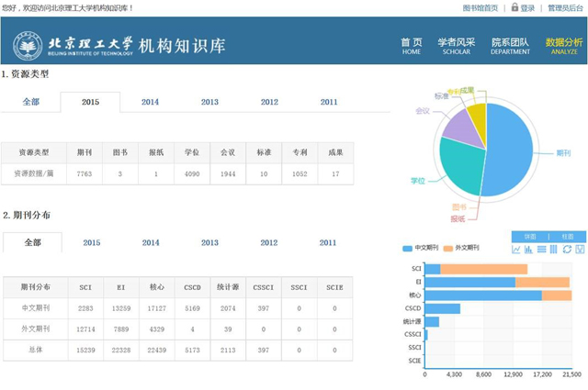This screenshot has height=390, width=588.
Task: Open the 图书馆首页 link
Action: tap(481, 8)
